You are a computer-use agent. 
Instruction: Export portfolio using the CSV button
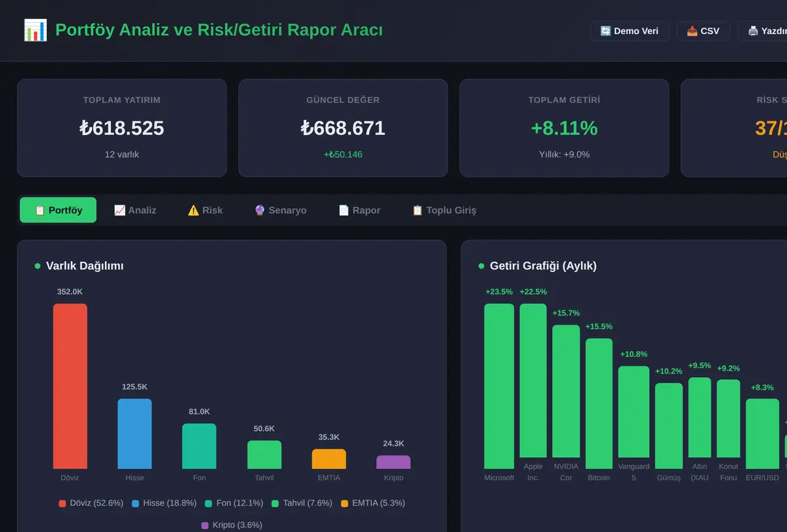tap(703, 31)
